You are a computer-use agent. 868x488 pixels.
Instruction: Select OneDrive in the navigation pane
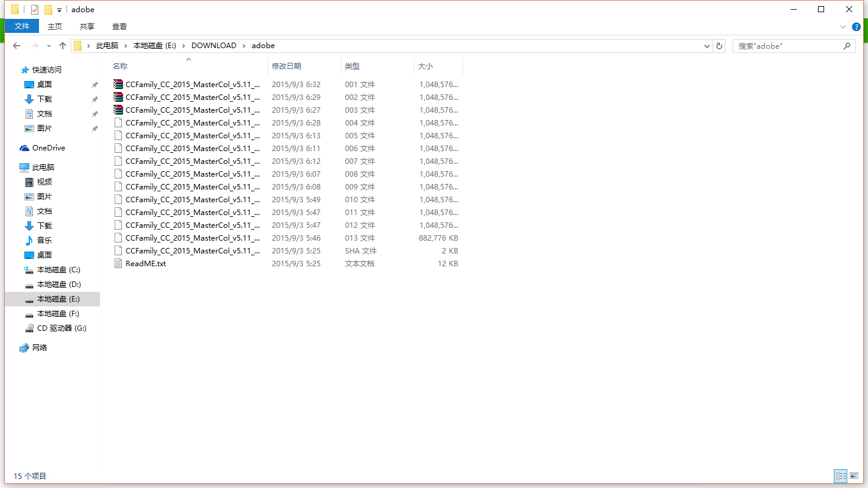pos(49,148)
